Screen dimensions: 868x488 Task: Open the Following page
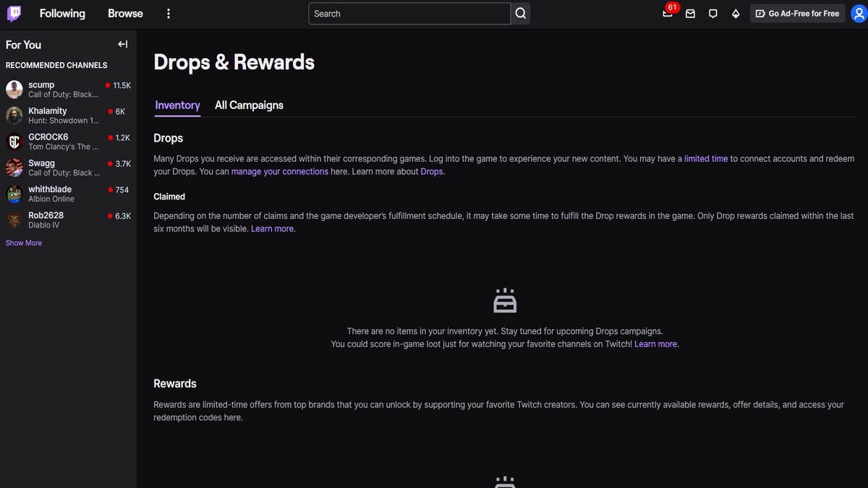pos(62,14)
